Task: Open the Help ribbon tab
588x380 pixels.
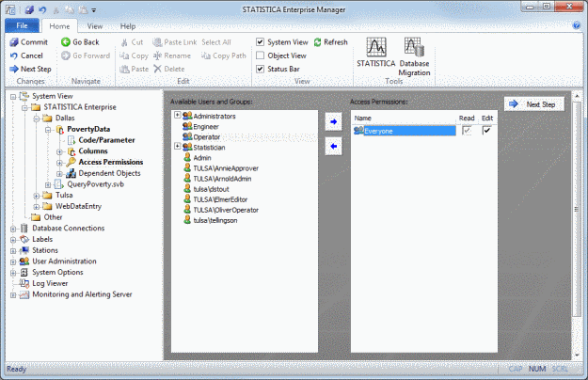Action: pos(128,26)
